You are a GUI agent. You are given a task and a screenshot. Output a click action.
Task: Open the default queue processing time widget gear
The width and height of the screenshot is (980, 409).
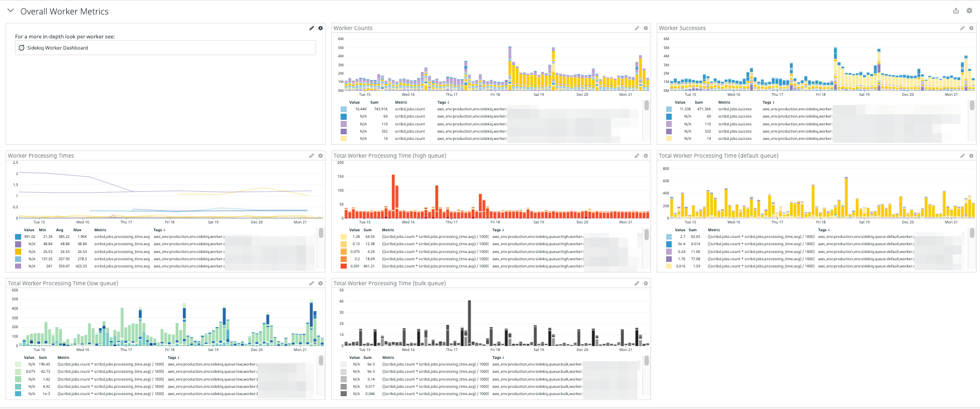pos(971,155)
